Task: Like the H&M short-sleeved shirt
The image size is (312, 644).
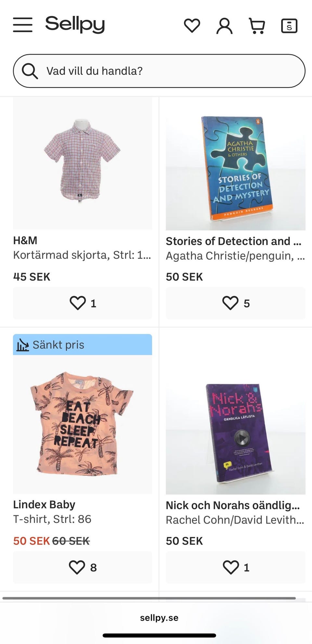Action: [x=83, y=303]
